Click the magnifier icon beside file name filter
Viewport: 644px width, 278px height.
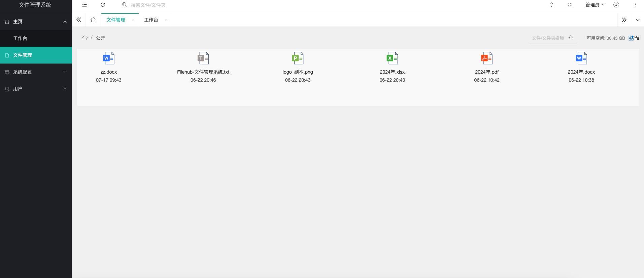(571, 38)
